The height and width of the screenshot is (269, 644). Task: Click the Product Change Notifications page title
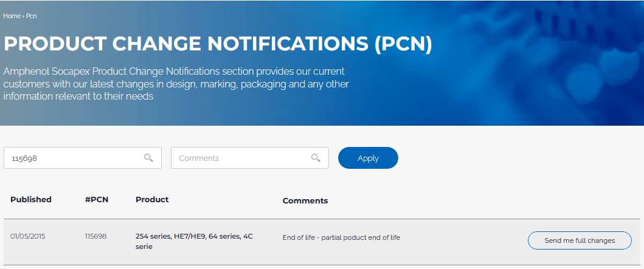pyautogui.click(x=218, y=44)
